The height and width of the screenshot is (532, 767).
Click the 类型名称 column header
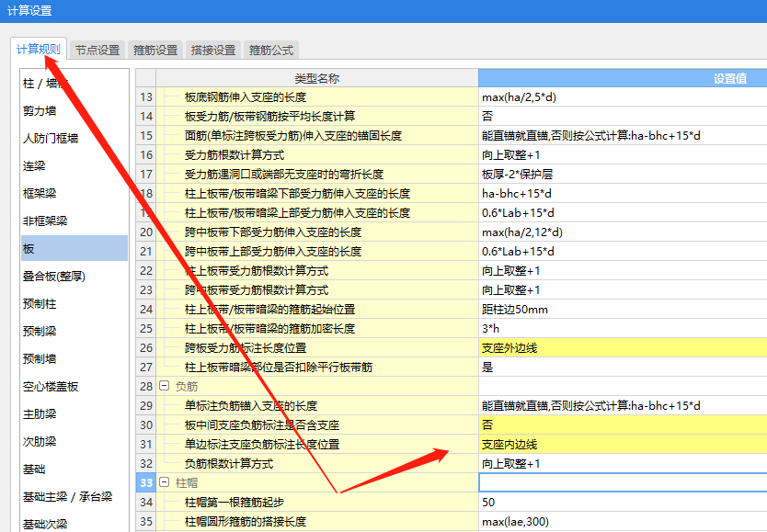point(317,78)
